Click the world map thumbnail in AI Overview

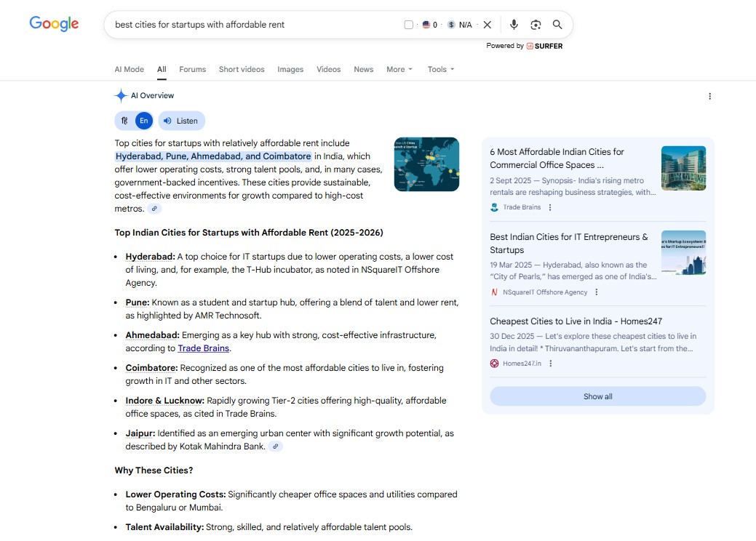[x=426, y=164]
